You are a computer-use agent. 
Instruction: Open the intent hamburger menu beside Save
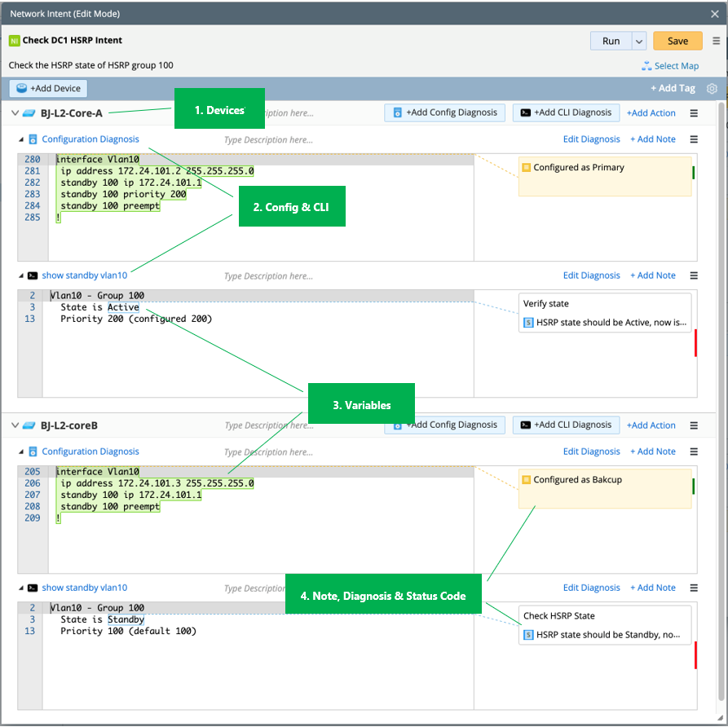(716, 41)
